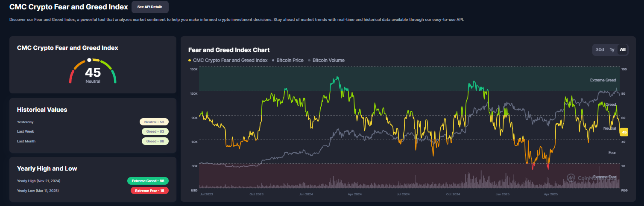Click the Neutral label under the gauge

93,81
